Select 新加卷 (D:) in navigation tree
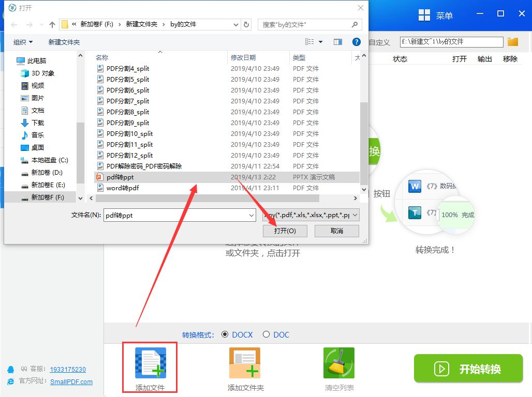Viewport: 532px width, 397px height. (x=47, y=172)
